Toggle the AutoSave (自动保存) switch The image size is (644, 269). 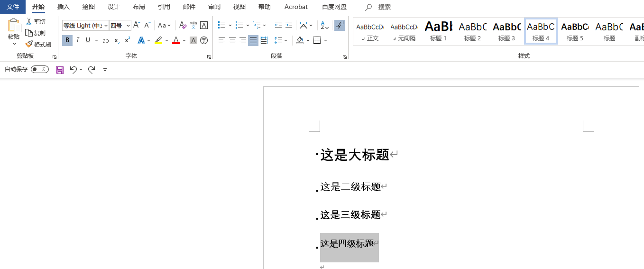click(40, 69)
